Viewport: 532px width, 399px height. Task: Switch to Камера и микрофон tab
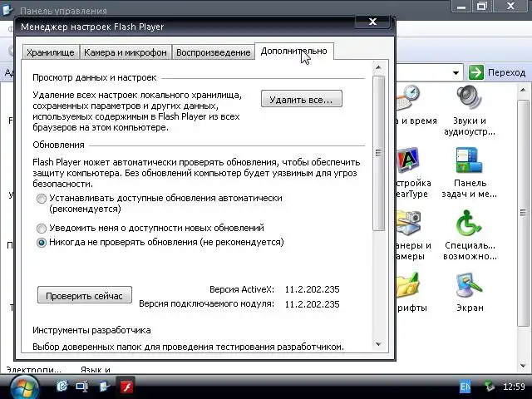126,52
